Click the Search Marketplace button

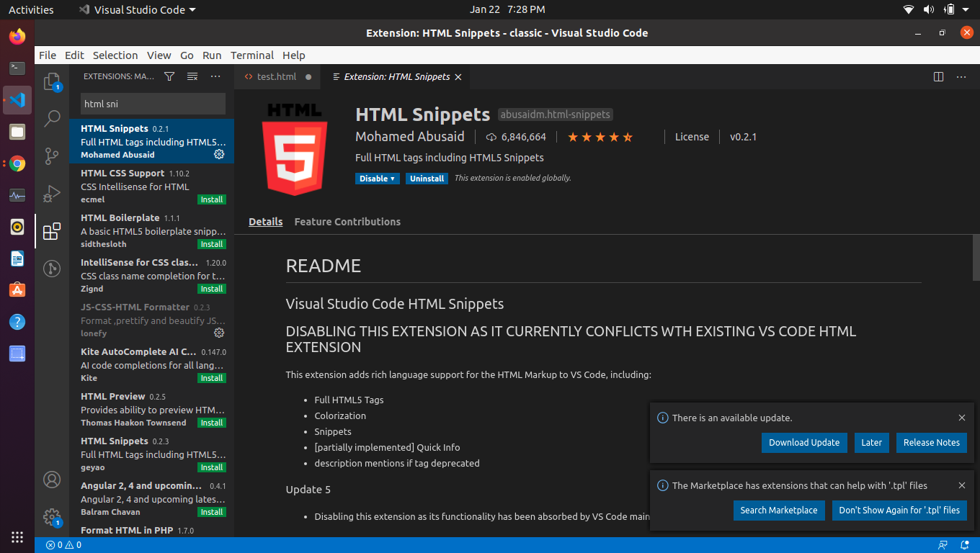(x=779, y=511)
